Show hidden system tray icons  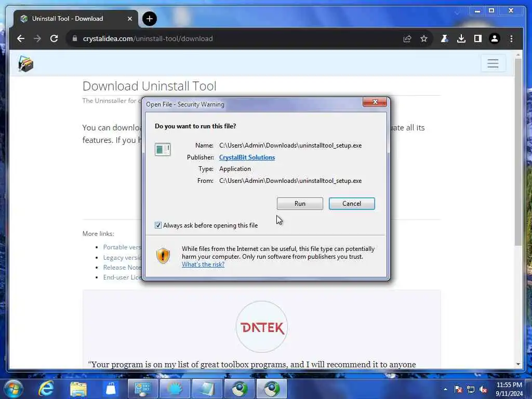445,389
